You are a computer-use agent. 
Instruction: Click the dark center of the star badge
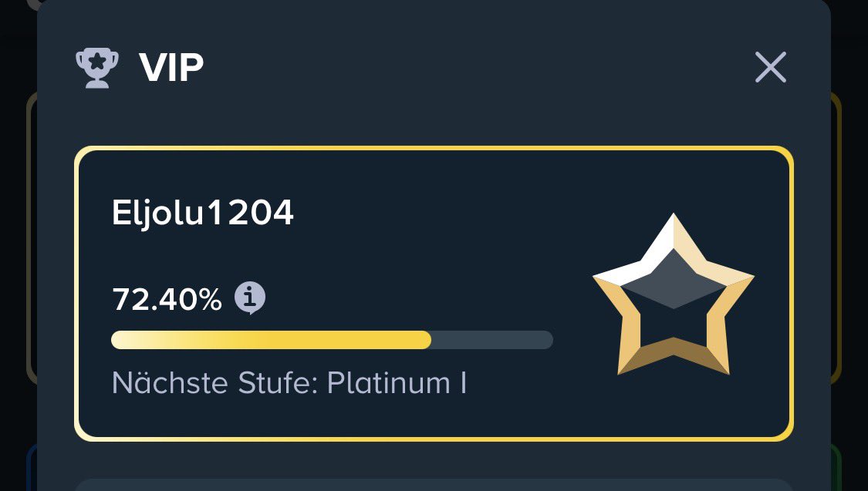tap(673, 279)
